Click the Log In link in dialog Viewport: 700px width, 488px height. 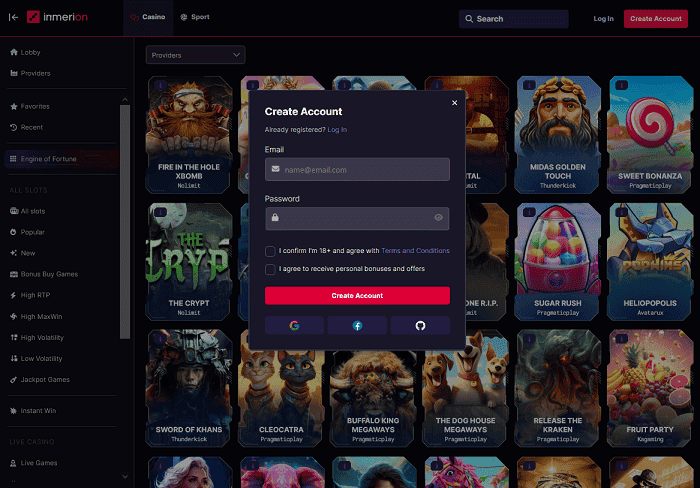pyautogui.click(x=337, y=129)
